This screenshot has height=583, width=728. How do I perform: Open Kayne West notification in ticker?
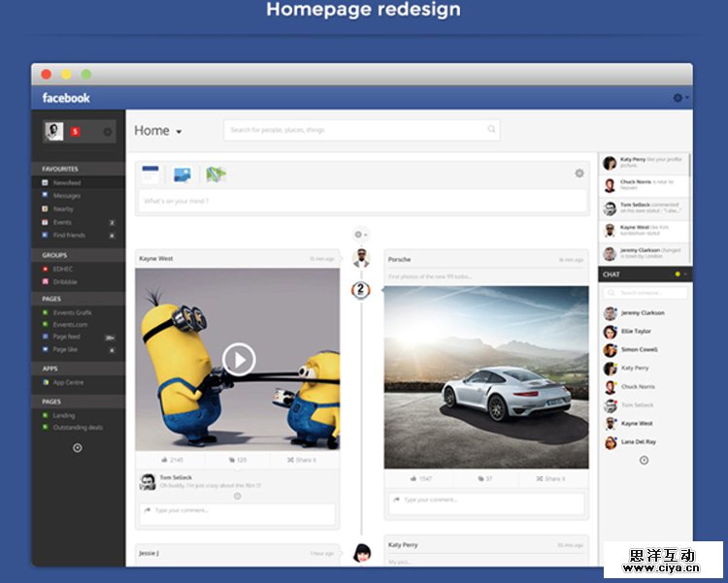(x=644, y=231)
